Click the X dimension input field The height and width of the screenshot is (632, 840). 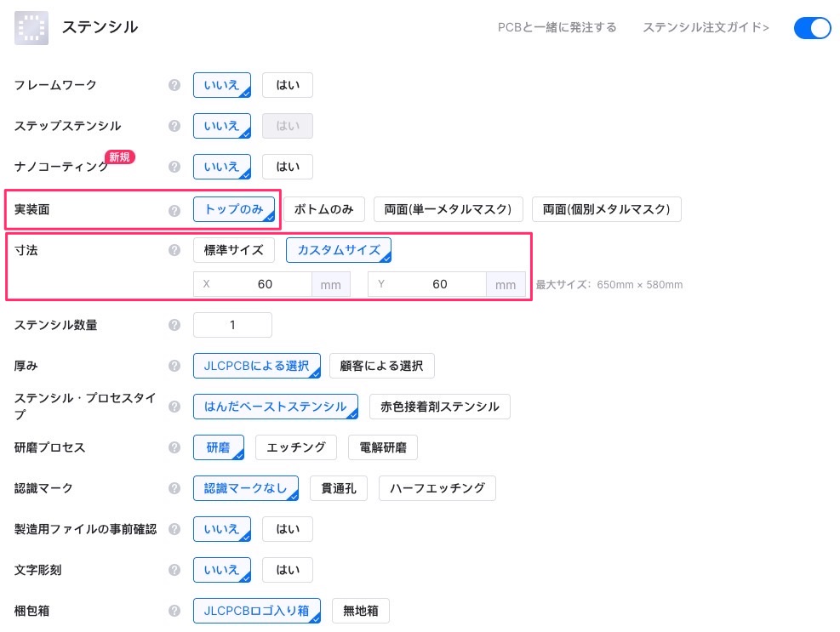pos(264,284)
